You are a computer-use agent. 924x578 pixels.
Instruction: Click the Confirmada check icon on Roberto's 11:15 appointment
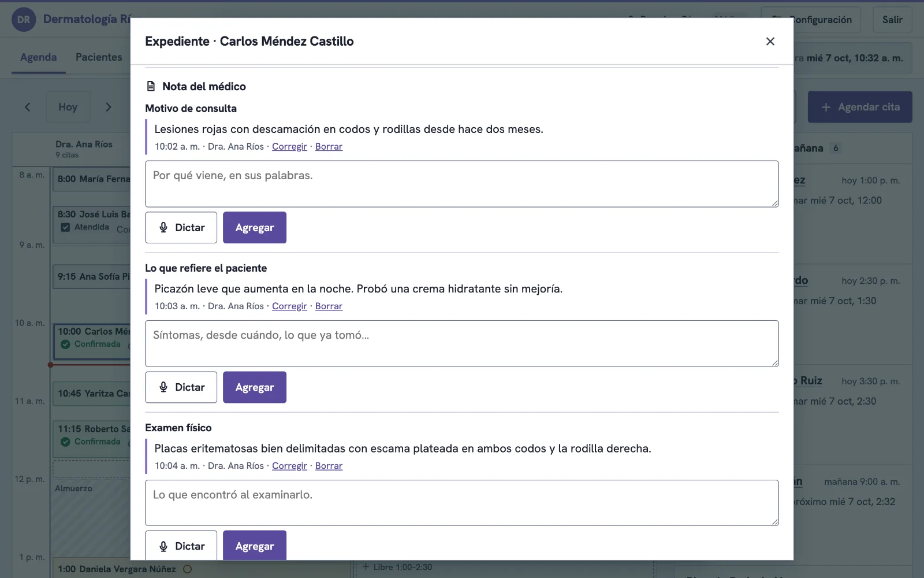[65, 442]
